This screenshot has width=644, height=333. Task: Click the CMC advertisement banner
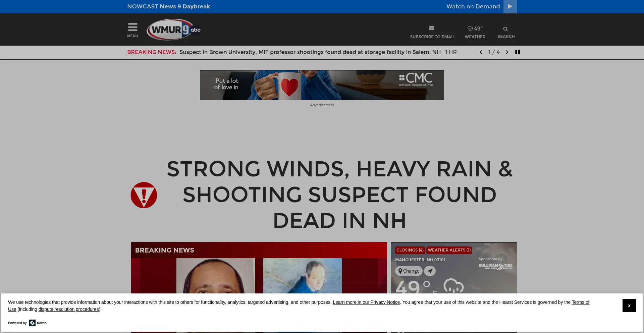322,85
